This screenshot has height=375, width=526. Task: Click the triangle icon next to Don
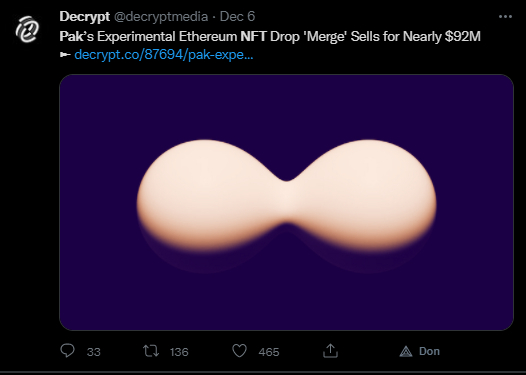point(406,352)
